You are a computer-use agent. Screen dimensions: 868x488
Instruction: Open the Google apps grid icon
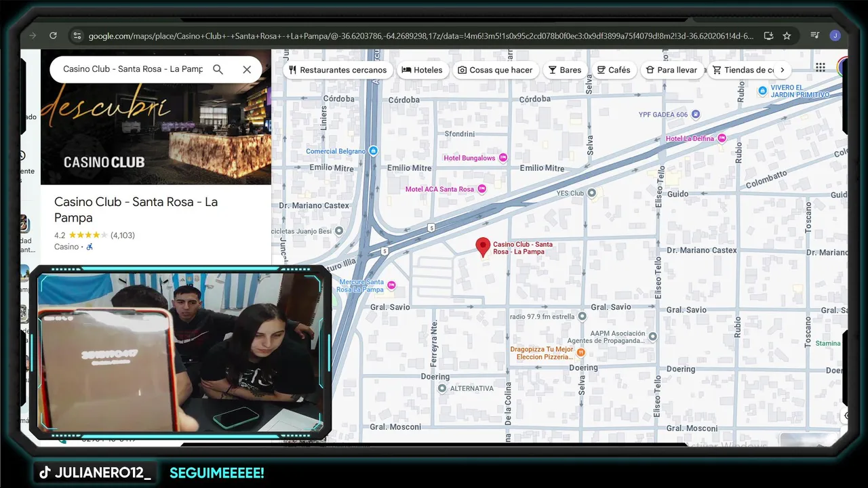(x=821, y=67)
